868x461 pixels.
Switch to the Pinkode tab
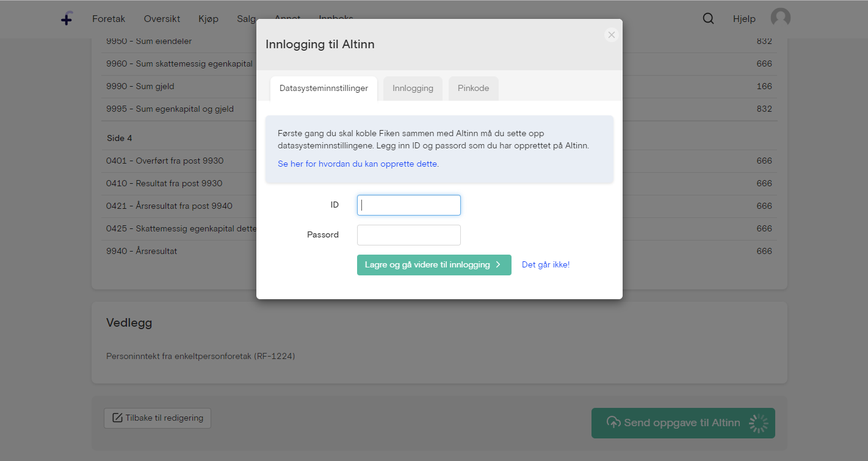point(473,89)
